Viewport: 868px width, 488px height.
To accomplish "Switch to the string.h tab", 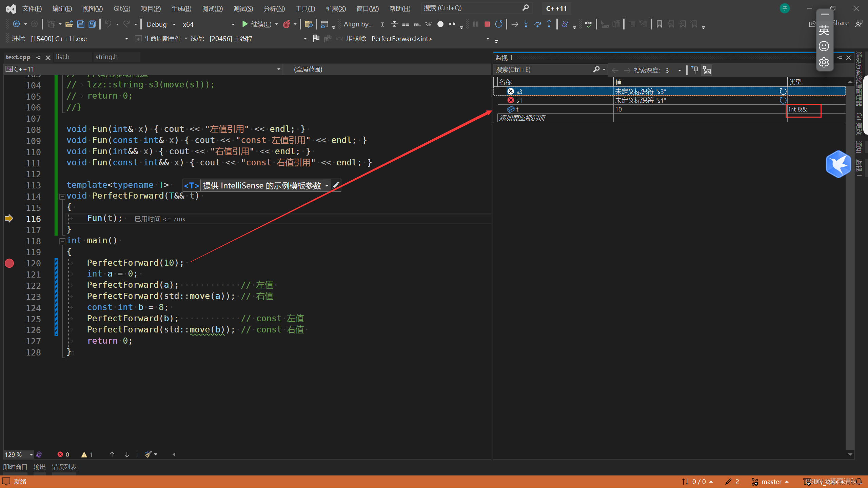I will click(x=106, y=57).
